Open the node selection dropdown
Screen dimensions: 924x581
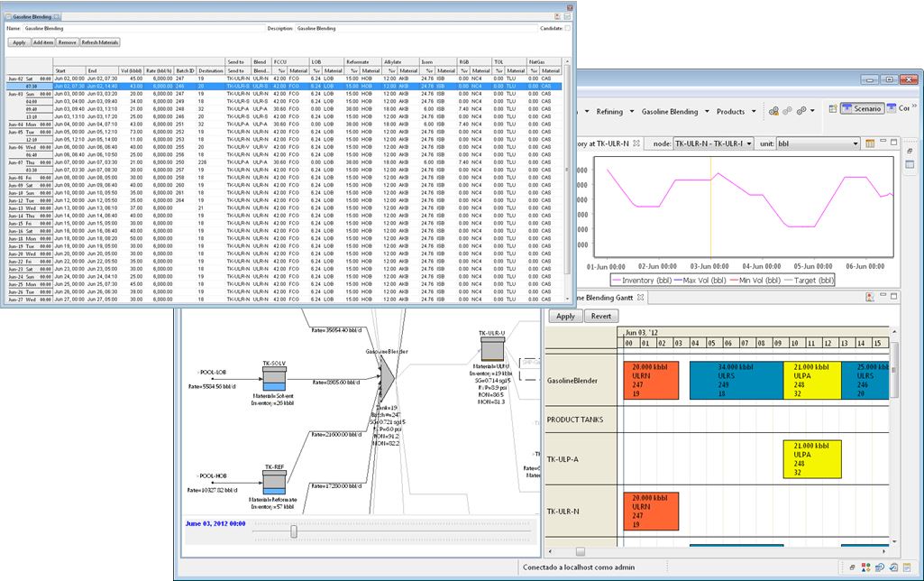tap(712, 143)
